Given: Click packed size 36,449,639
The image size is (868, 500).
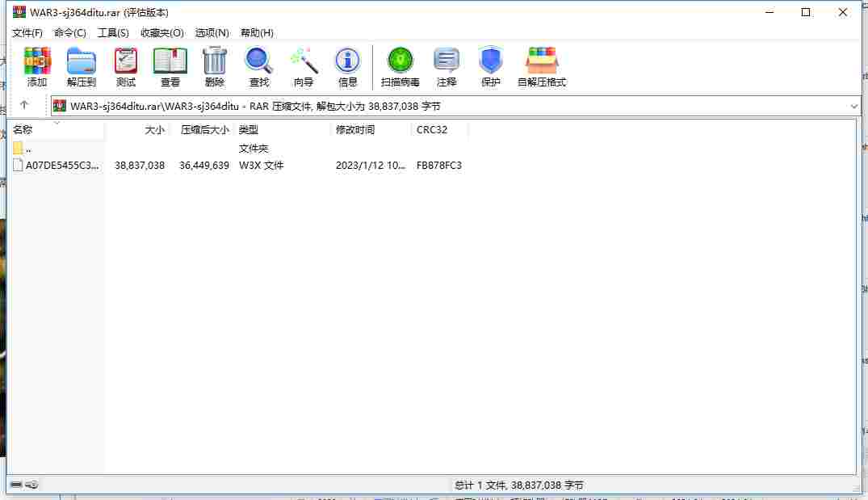Looking at the screenshot, I should (x=204, y=165).
